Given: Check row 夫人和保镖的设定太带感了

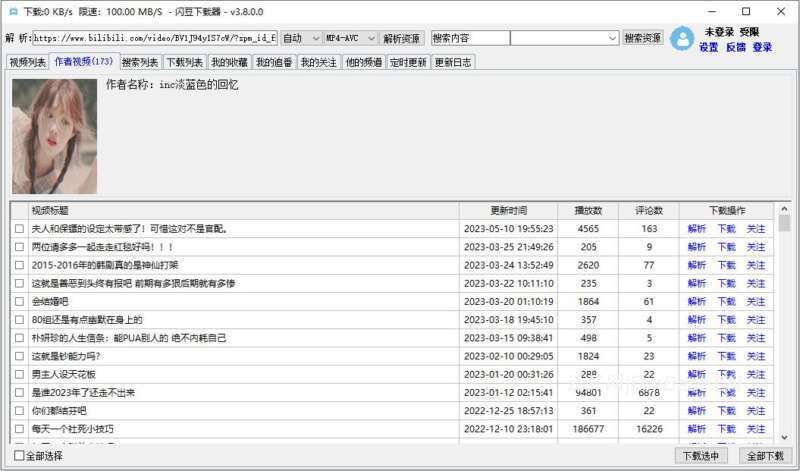Looking at the screenshot, I should pyautogui.click(x=19, y=229).
